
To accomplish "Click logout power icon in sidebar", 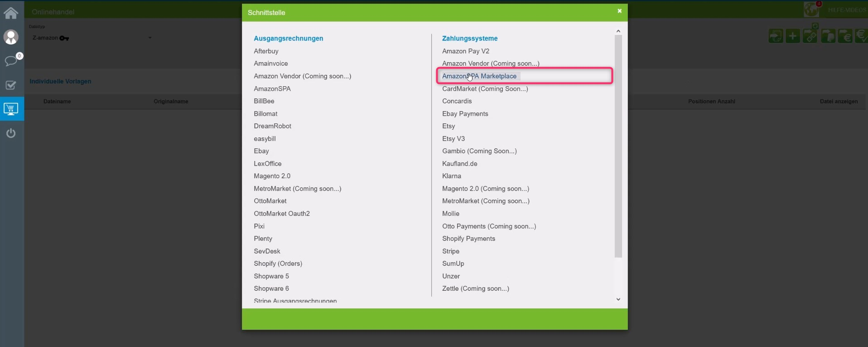I will 11,133.
